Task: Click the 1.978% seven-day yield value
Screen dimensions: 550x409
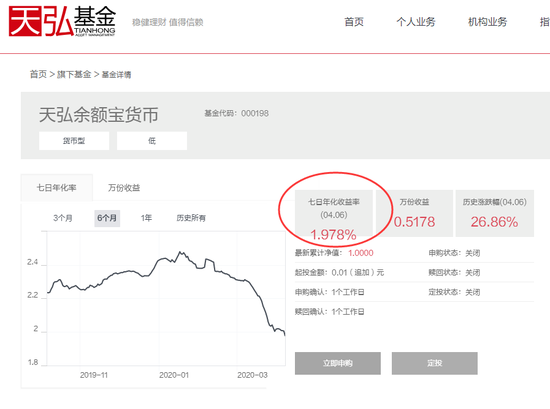Action: 333,235
